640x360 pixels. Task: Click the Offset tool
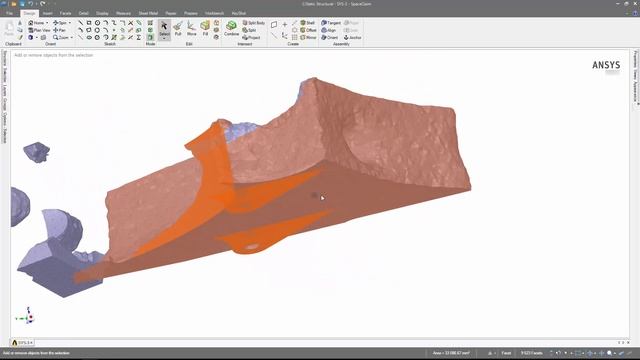tap(309, 30)
